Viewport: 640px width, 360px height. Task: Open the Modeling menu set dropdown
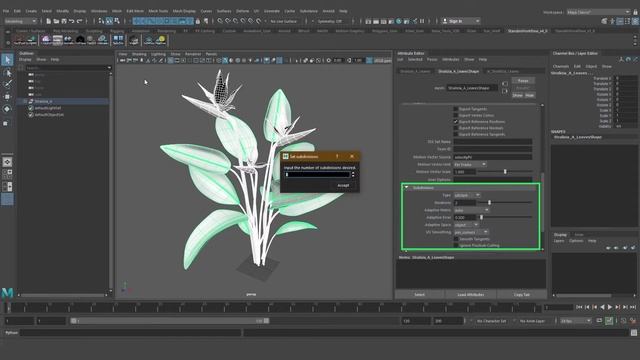pos(20,21)
